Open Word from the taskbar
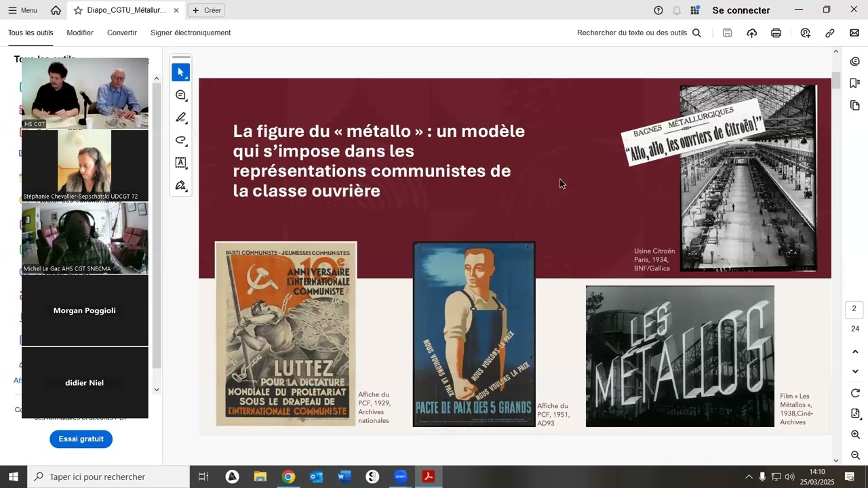This screenshot has width=868, height=488. (x=344, y=476)
